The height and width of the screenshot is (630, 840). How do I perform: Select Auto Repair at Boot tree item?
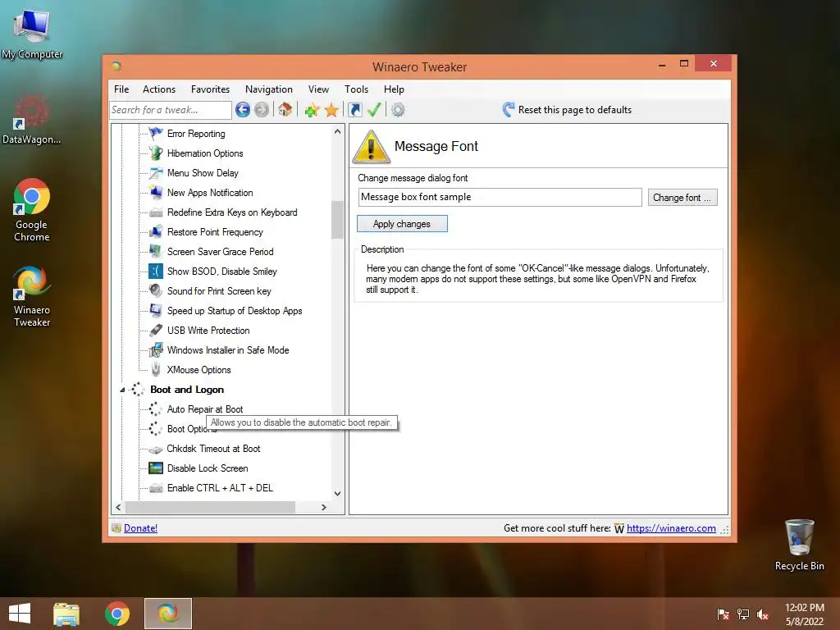(x=204, y=409)
